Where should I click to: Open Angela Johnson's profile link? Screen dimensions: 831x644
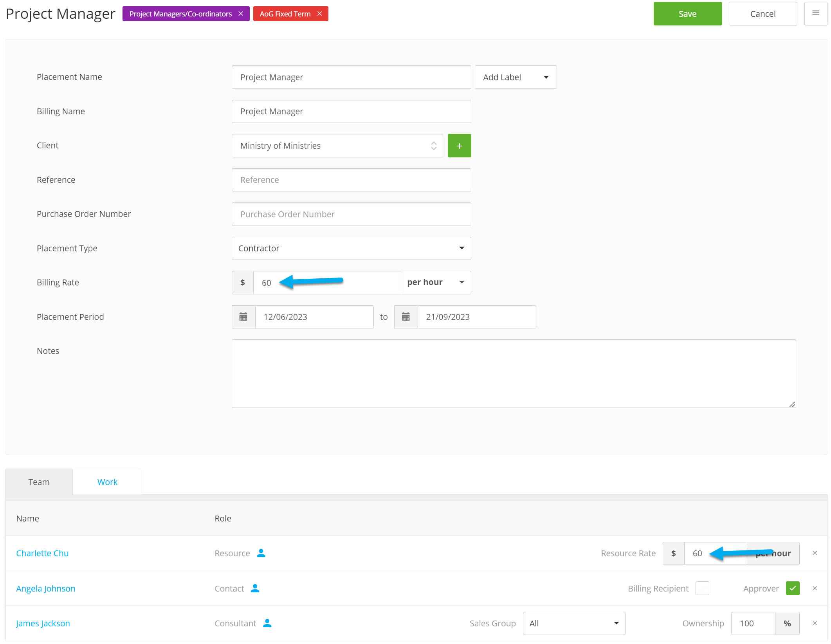(46, 588)
